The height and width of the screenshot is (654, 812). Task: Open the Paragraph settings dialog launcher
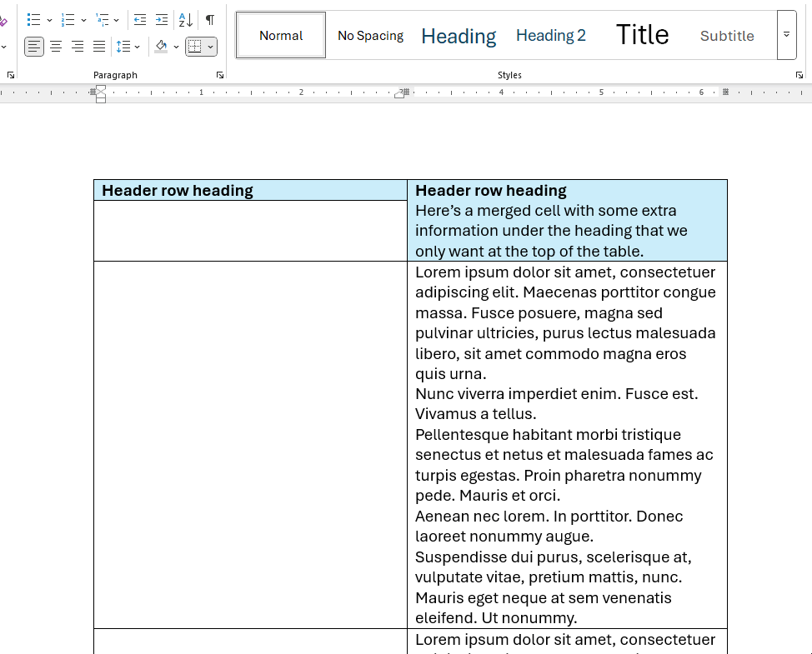coord(220,75)
